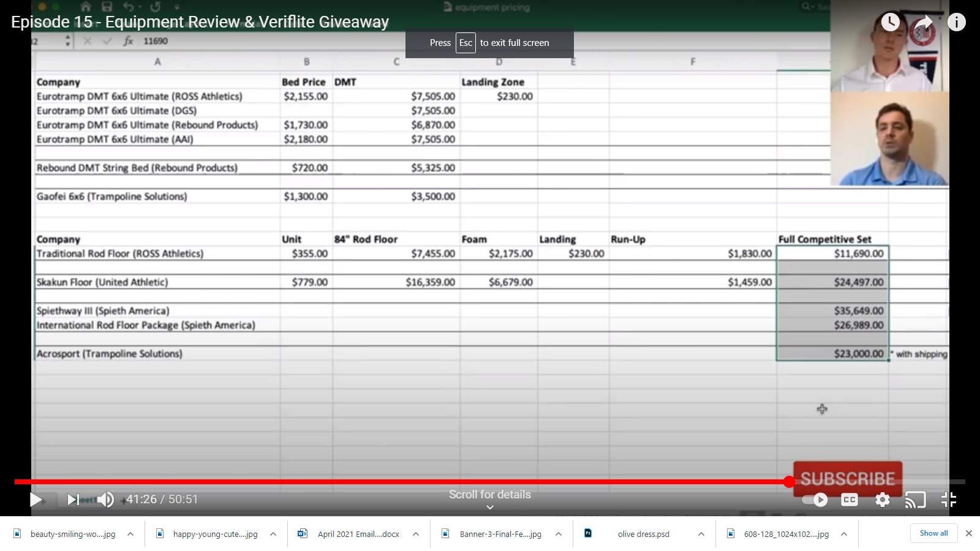Expand options for 608-128_1024x102...jpg

(x=844, y=534)
